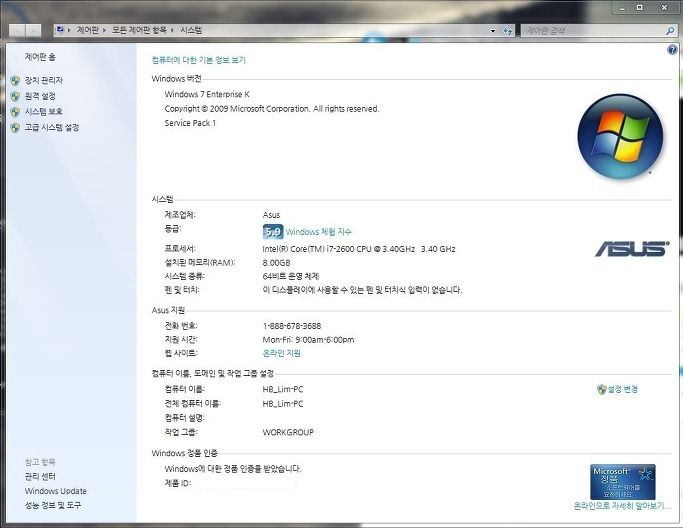Click shield icon beside 시스템 보호

click(15, 112)
